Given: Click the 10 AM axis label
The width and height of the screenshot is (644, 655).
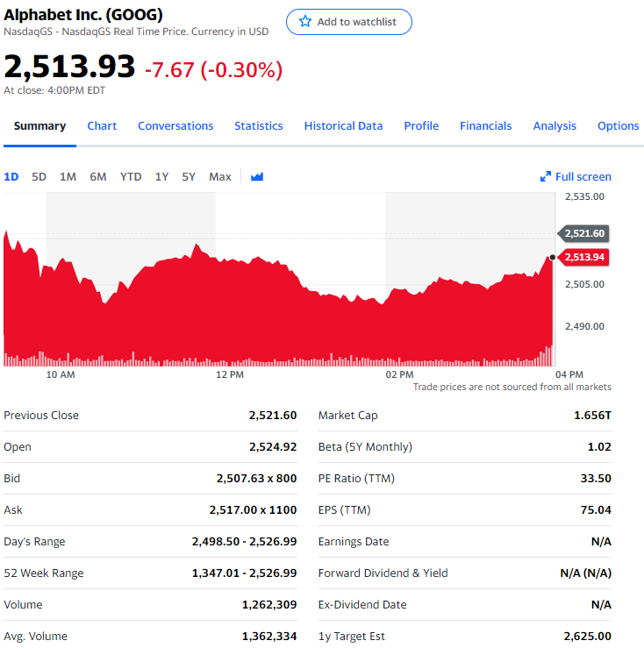Looking at the screenshot, I should 61,374.
